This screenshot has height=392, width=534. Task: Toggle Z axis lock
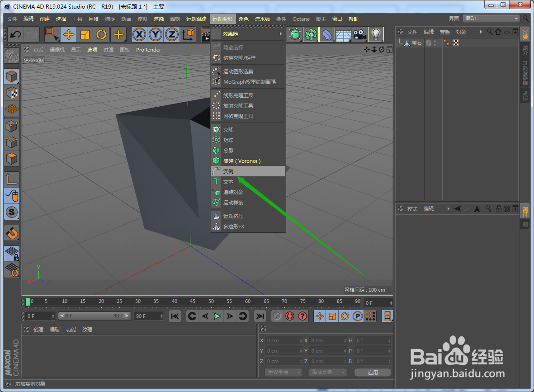172,34
